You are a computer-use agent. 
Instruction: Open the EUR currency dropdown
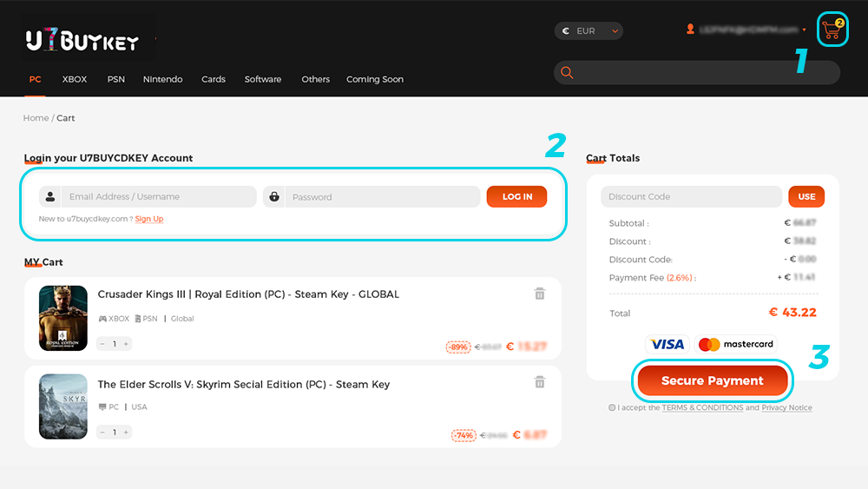589,31
